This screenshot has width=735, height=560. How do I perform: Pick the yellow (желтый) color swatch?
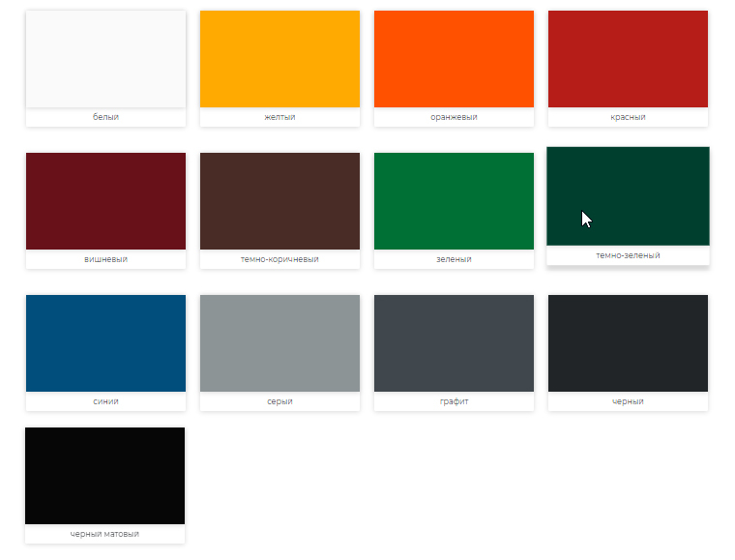[279, 59]
